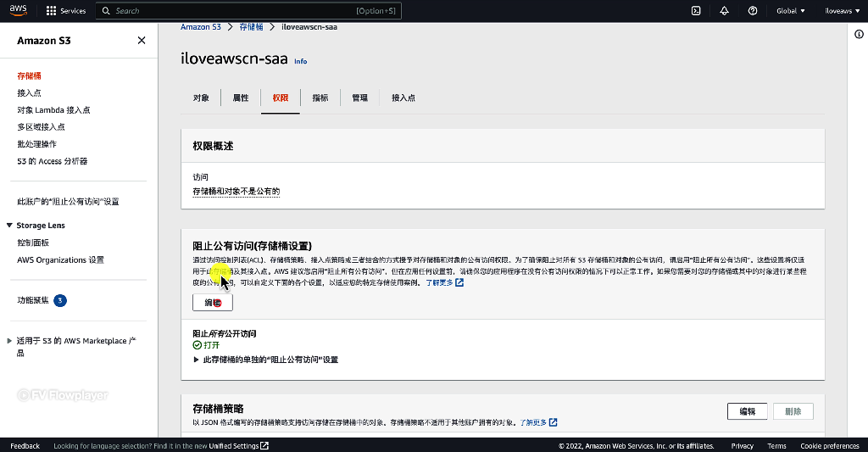Open the AWS home logo
Screen dimensions: 868x452
pyautogui.click(x=19, y=10)
